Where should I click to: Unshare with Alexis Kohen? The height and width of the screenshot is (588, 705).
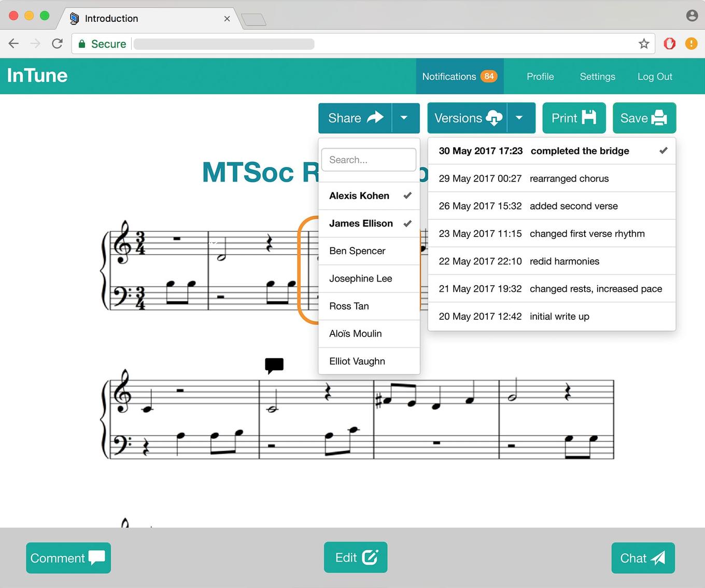tap(369, 196)
